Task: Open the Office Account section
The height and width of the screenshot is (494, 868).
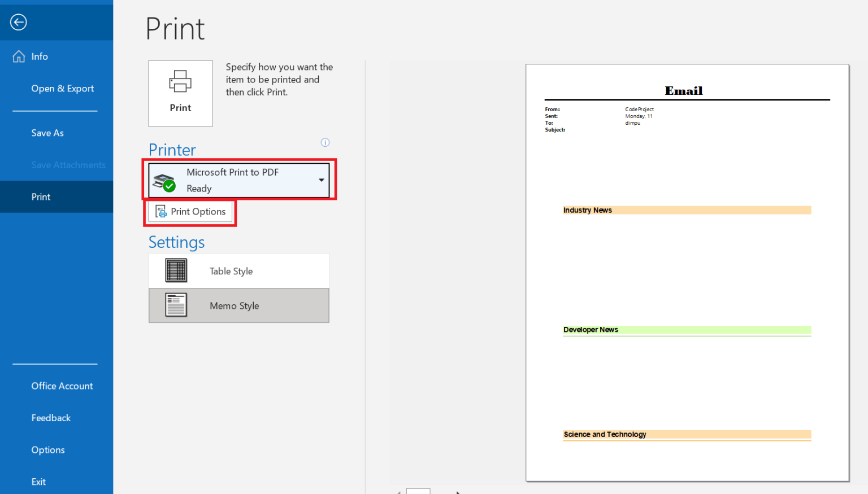Action: click(x=62, y=386)
